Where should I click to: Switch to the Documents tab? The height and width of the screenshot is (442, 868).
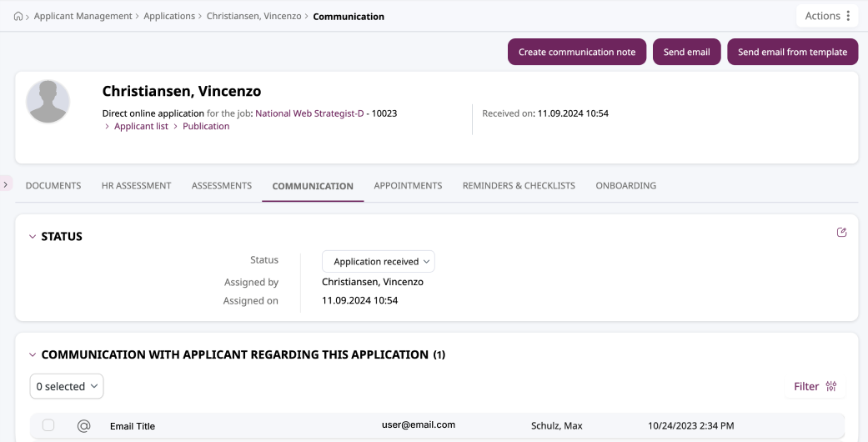click(53, 186)
